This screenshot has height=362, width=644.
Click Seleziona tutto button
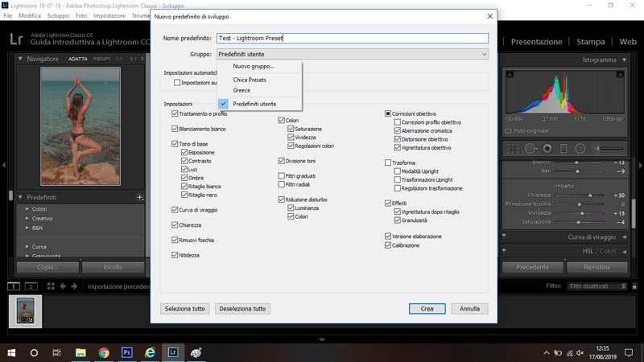(185, 309)
